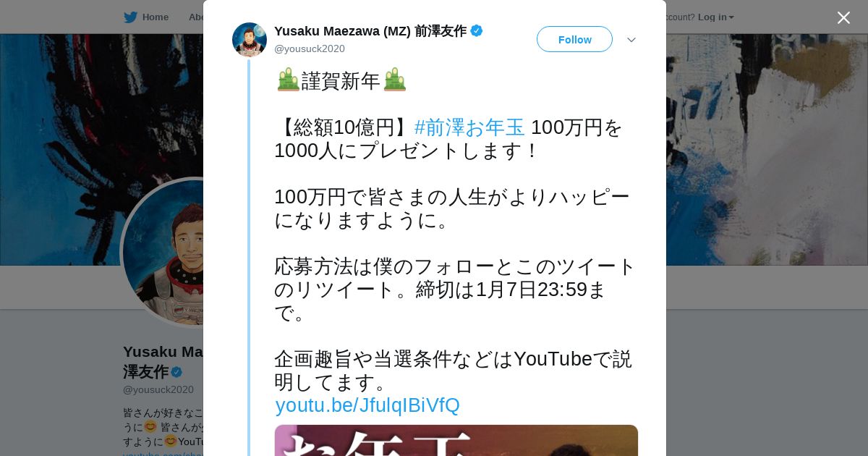
Task: Open Yusaku Maezawa's avatar in tweet header
Action: coord(250,40)
